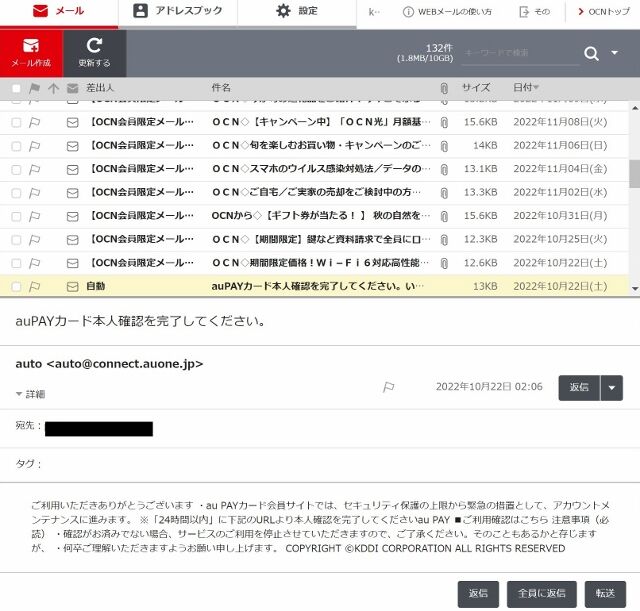Screen dimensions: 640x611
Task: Click 転送 forward button
Action: tap(605, 594)
